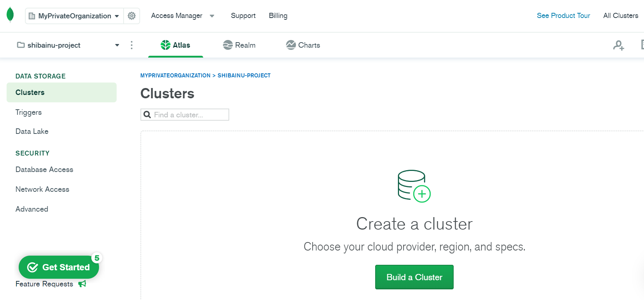Viewport: 644px width, 300px height.
Task: Open organization settings gear icon
Action: point(132,16)
